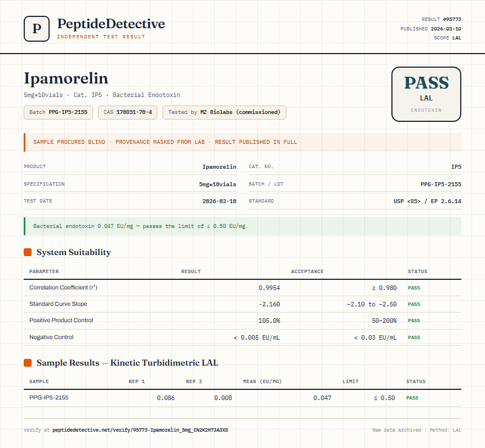Screen dimensions: 485x448
Task: Click the Acceptance column header
Action: 307,271
